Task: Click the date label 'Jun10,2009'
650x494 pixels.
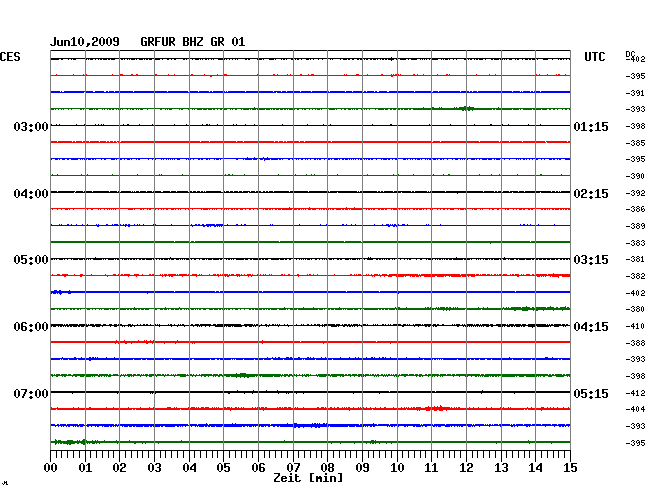Action: click(x=85, y=42)
